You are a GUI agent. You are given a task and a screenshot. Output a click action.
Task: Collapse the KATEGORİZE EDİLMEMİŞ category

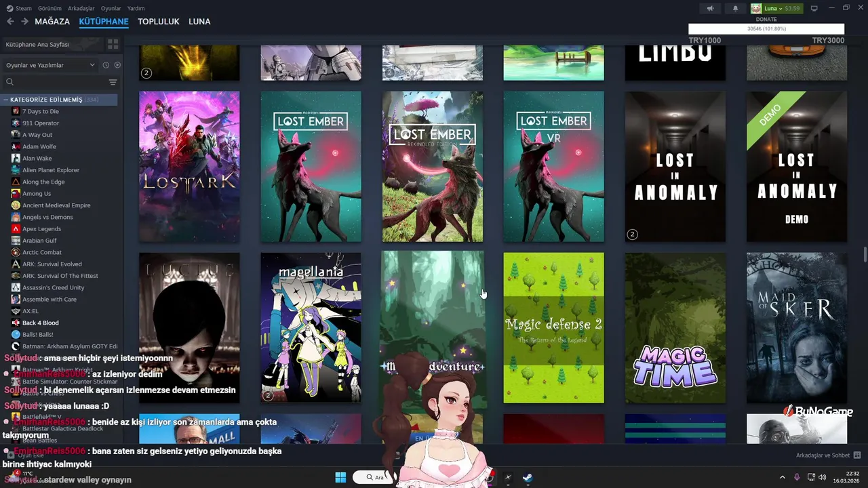[x=5, y=100]
